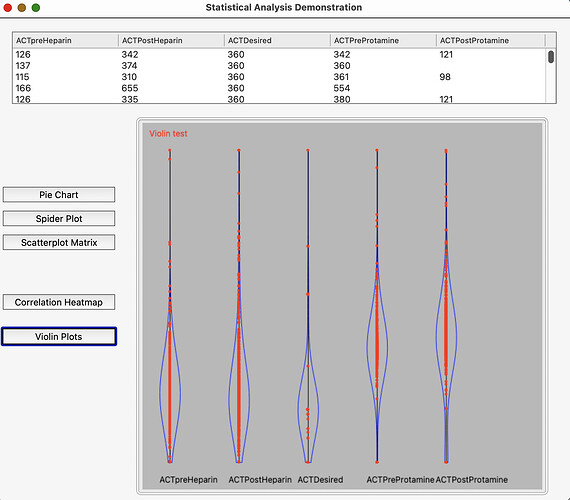Click the table's vertical scrollbar thumb
The image size is (570, 500).
coord(551,57)
